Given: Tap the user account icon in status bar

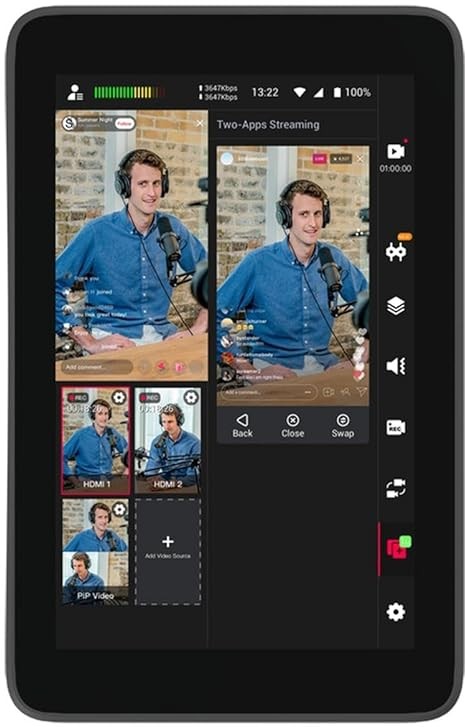Looking at the screenshot, I should 75,92.
